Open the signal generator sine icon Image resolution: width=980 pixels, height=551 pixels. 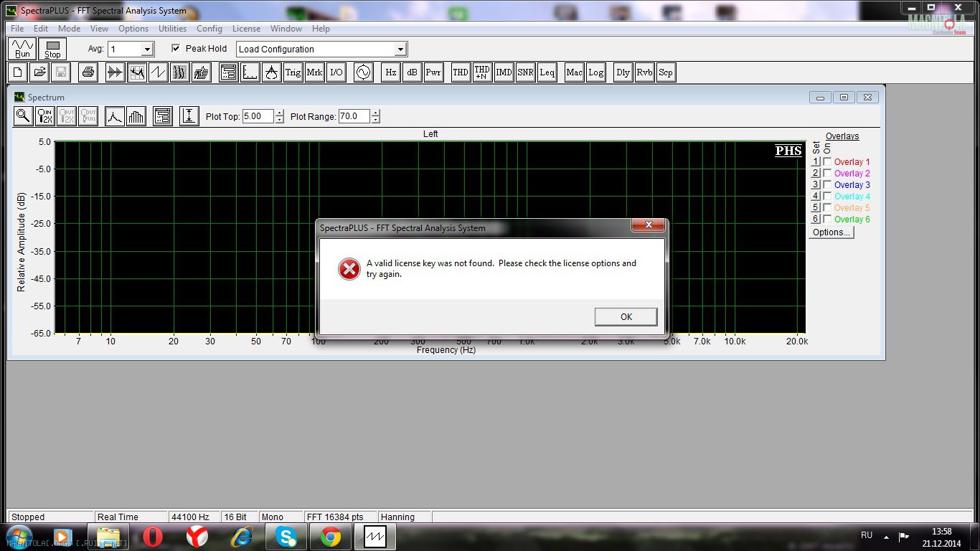(x=364, y=72)
